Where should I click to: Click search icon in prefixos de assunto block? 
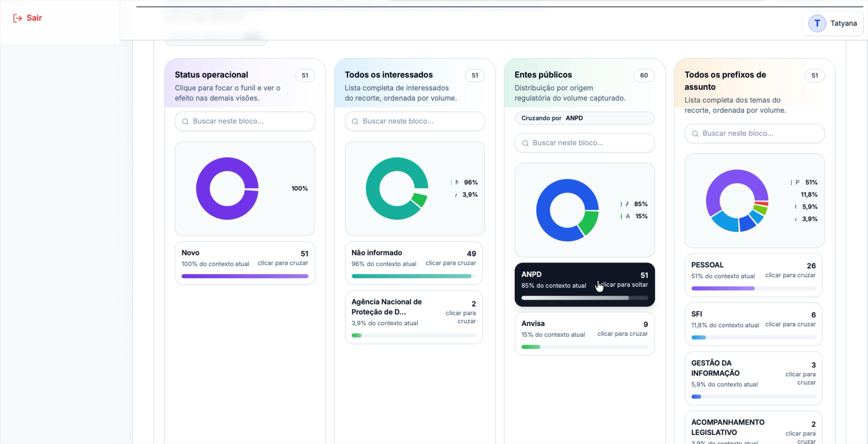(695, 134)
